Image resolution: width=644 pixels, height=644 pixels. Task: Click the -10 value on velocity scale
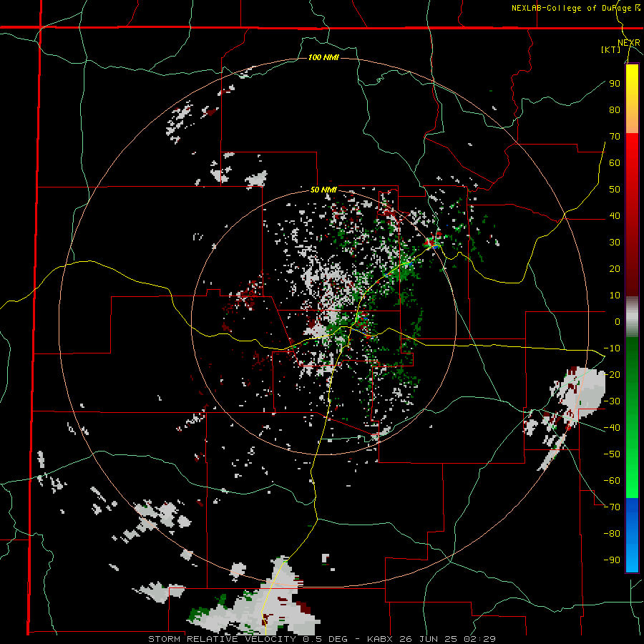(612, 348)
